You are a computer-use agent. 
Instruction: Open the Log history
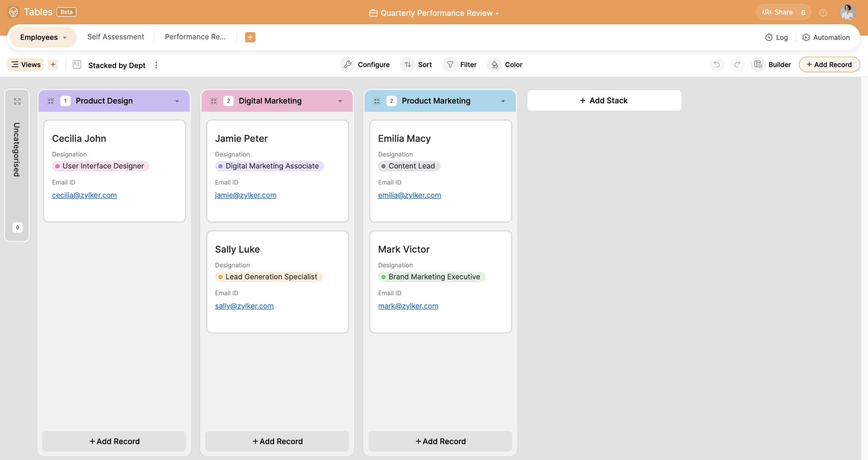[776, 37]
